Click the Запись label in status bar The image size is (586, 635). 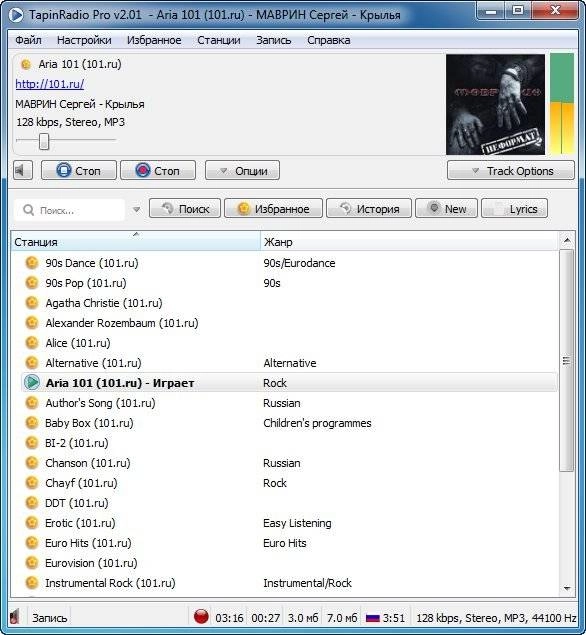[x=49, y=618]
